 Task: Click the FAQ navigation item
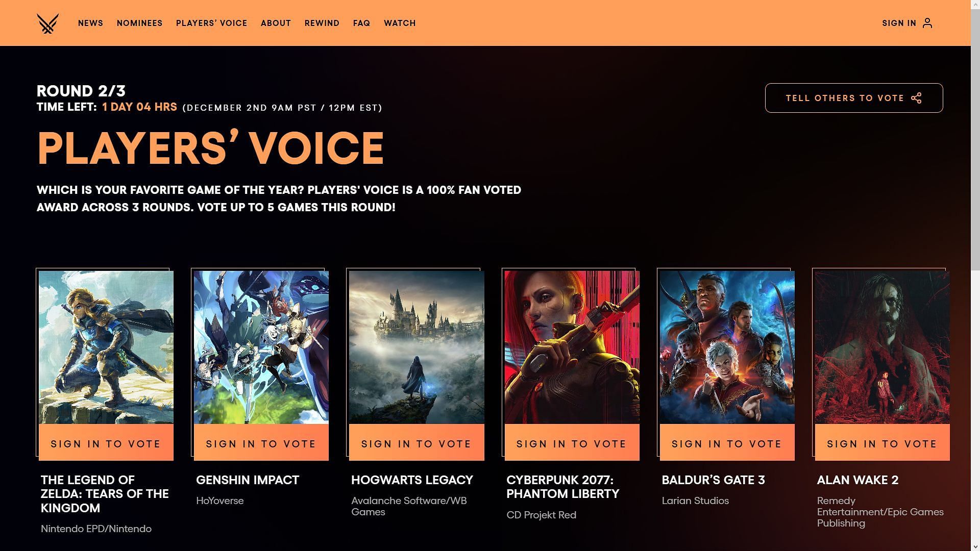point(361,23)
